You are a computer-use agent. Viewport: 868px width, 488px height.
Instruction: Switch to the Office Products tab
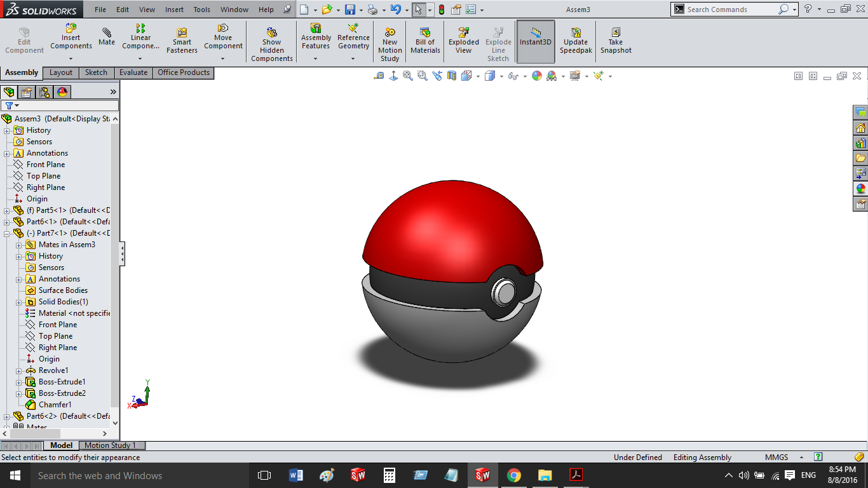pos(184,73)
